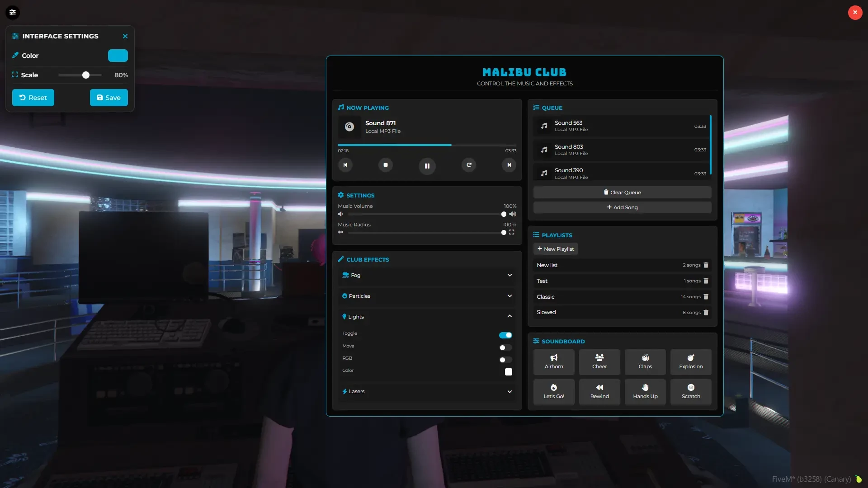This screenshot has width=868, height=488.
Task: Open the Slowed playlist
Action: [x=622, y=312]
